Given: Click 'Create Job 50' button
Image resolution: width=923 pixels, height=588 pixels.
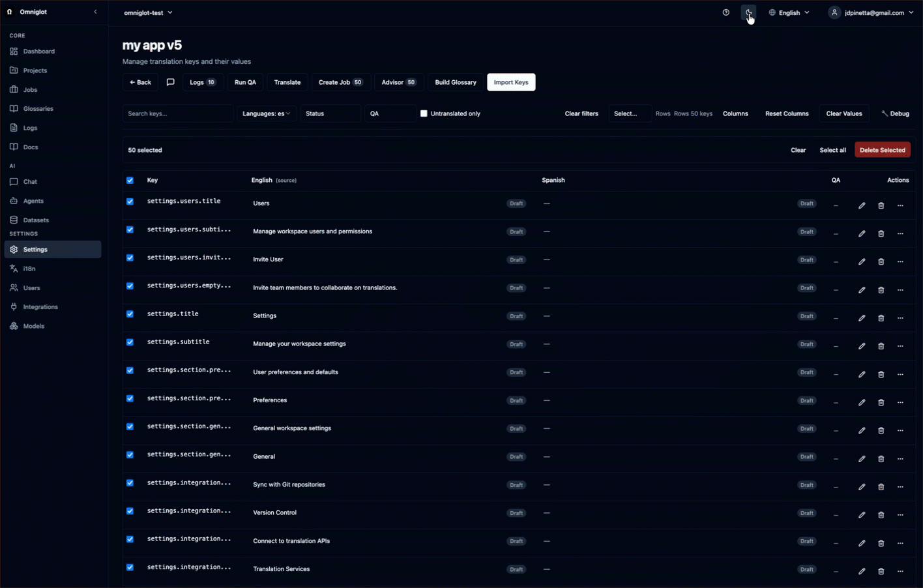Looking at the screenshot, I should point(340,82).
